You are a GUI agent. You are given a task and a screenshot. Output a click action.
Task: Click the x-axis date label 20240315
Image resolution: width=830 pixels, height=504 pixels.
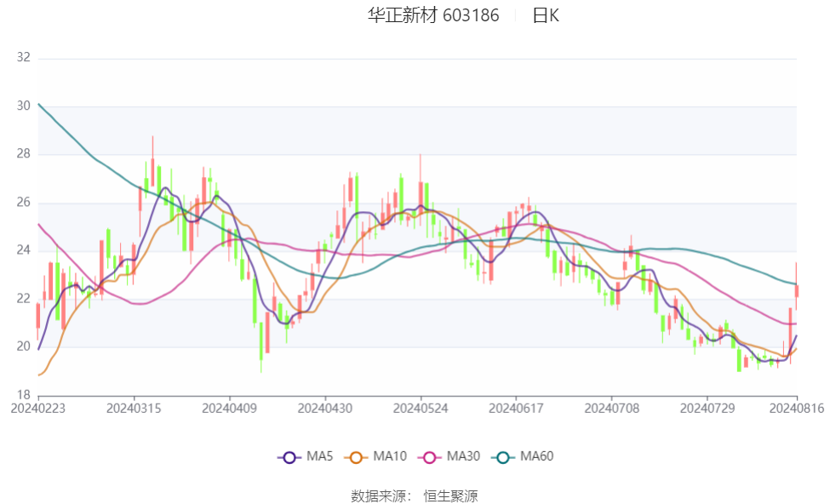(x=134, y=409)
